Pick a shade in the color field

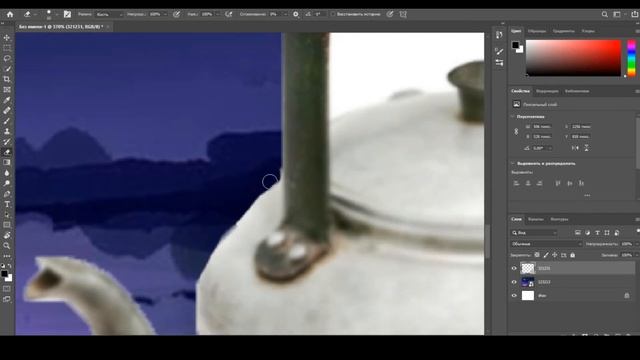573,58
